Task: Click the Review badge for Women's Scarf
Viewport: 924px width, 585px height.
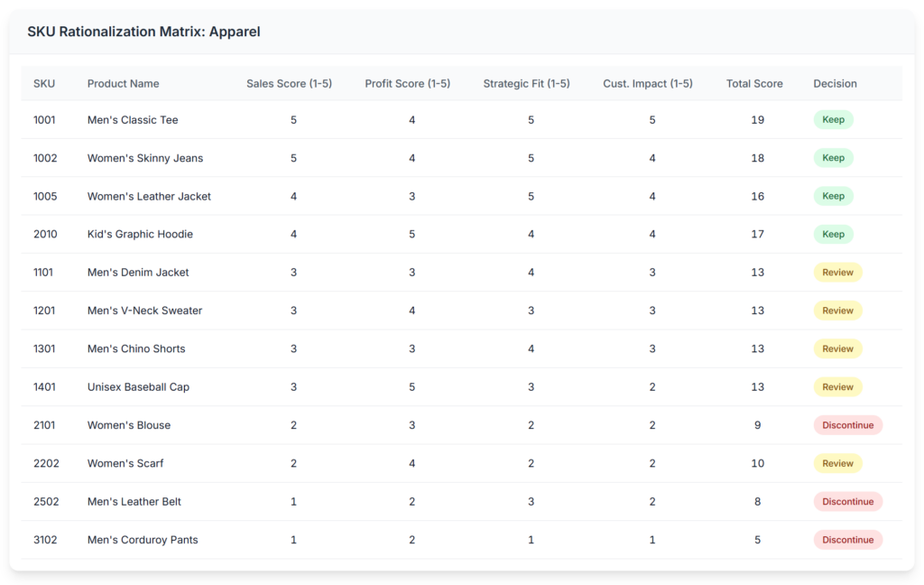Action: [x=837, y=463]
